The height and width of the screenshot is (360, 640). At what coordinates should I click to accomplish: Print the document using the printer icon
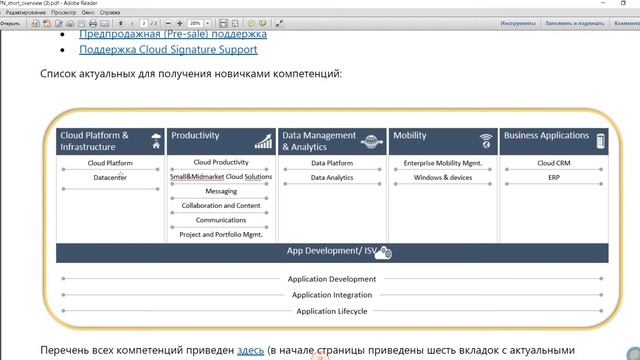[93, 24]
